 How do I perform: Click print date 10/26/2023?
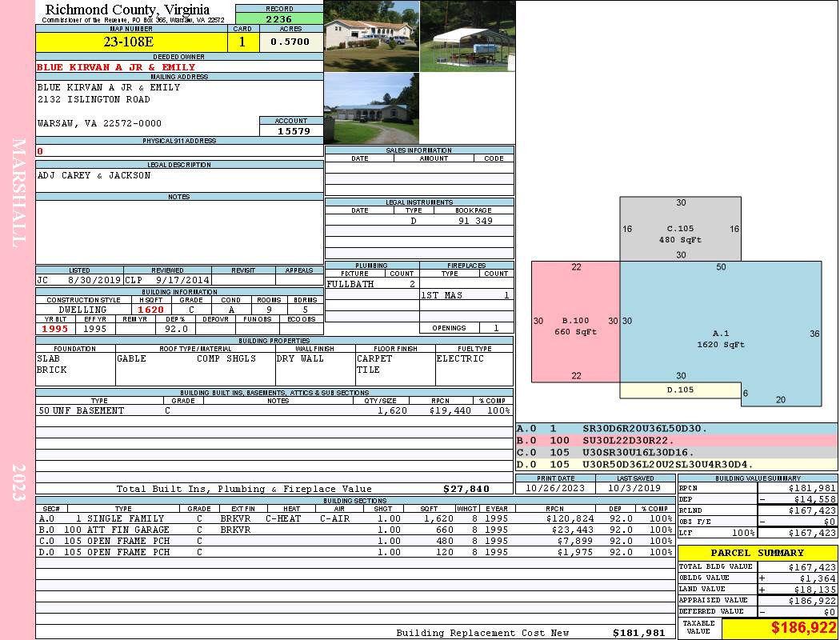tap(555, 489)
